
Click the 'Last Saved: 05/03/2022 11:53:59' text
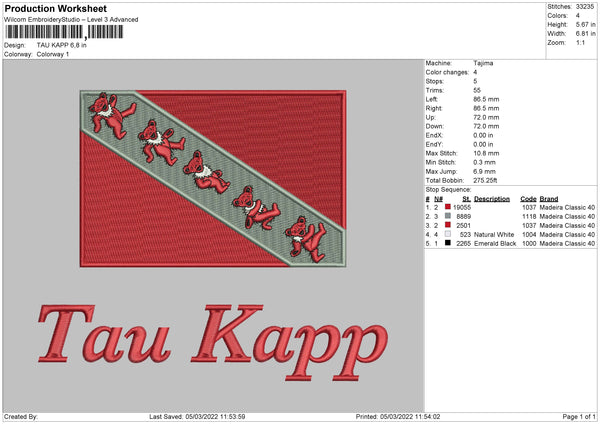point(197,416)
